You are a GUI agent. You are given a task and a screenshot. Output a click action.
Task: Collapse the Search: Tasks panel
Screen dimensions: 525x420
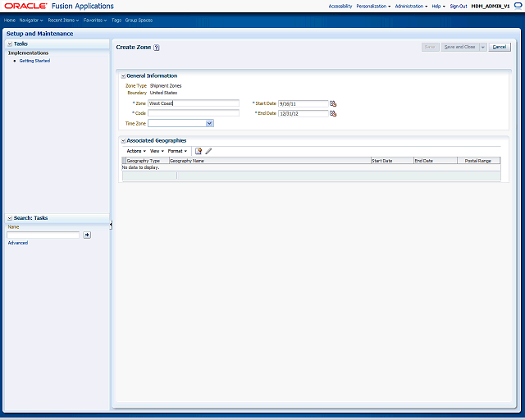point(10,218)
